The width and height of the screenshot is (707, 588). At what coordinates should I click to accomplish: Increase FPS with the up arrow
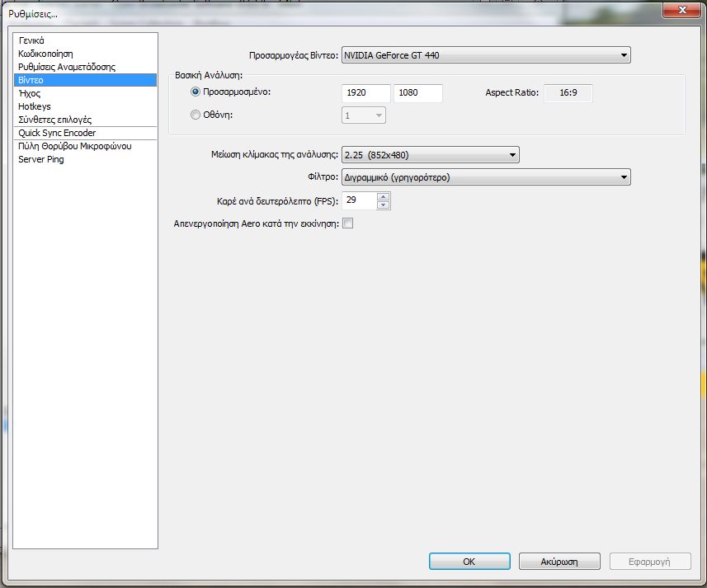[x=384, y=196]
